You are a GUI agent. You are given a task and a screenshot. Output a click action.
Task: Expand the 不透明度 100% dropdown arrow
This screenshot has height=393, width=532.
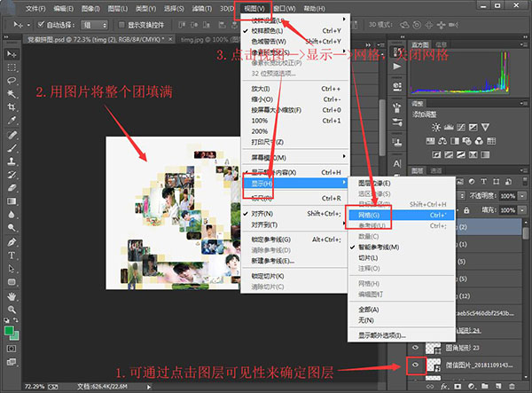522,196
